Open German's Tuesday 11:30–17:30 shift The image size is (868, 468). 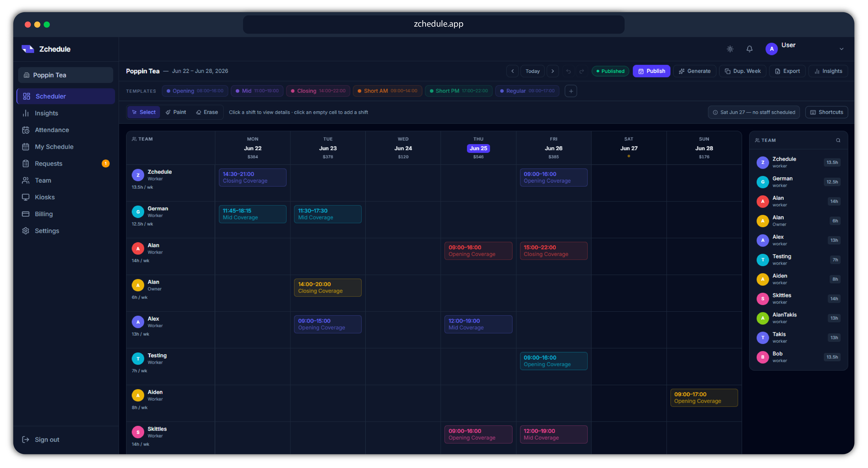328,214
